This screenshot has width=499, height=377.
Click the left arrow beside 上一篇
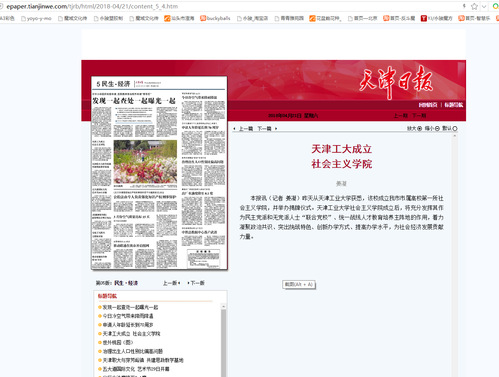tap(234, 129)
